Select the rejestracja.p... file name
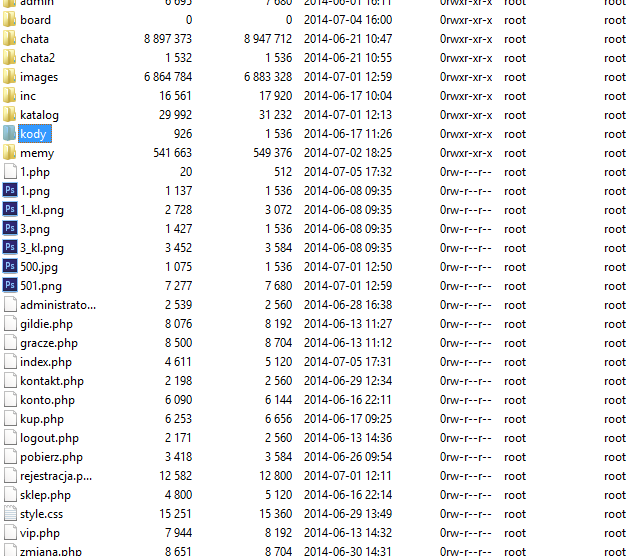Image resolution: width=634 pixels, height=556 pixels. point(56,476)
